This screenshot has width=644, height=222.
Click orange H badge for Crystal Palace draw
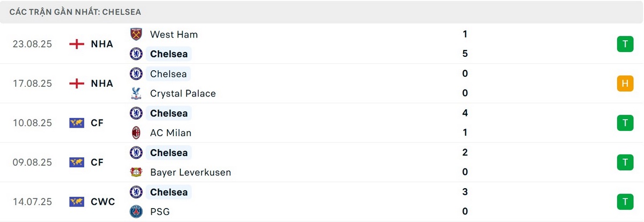(625, 83)
